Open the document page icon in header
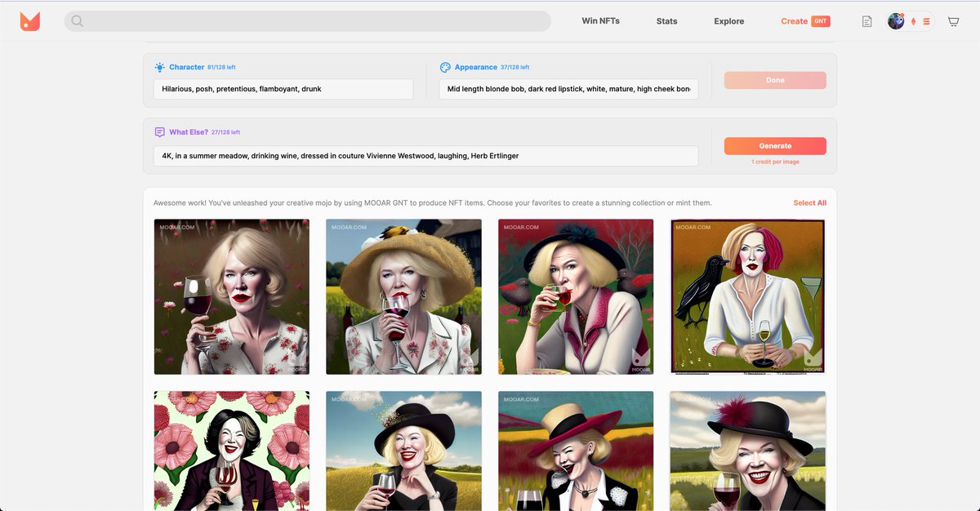This screenshot has height=511, width=980. (x=866, y=21)
